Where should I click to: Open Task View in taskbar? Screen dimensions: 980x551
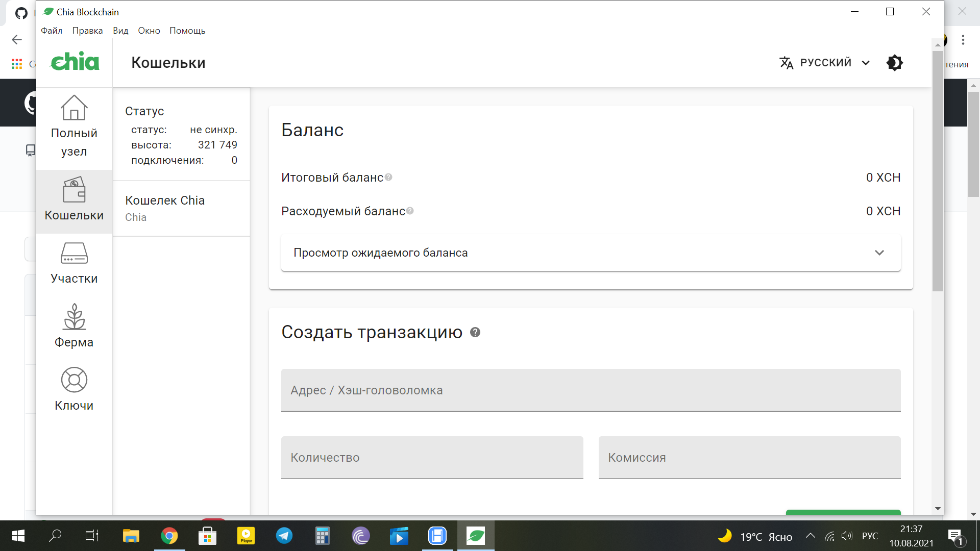(92, 536)
